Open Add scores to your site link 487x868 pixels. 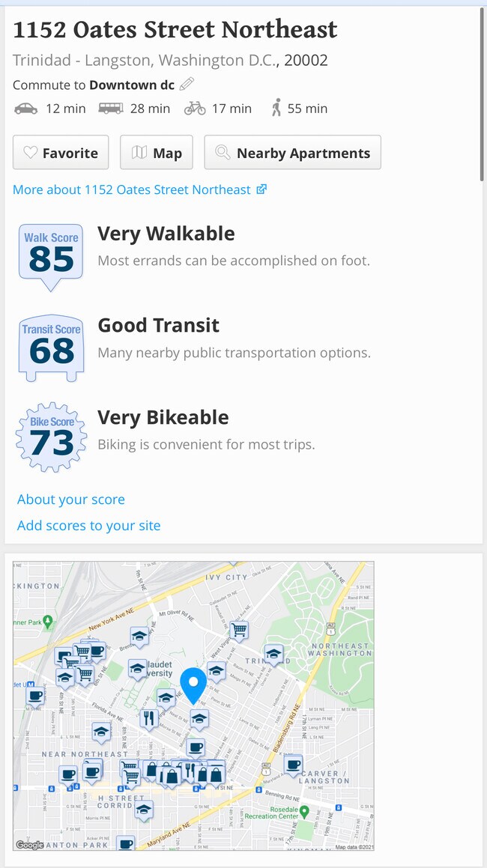point(89,525)
